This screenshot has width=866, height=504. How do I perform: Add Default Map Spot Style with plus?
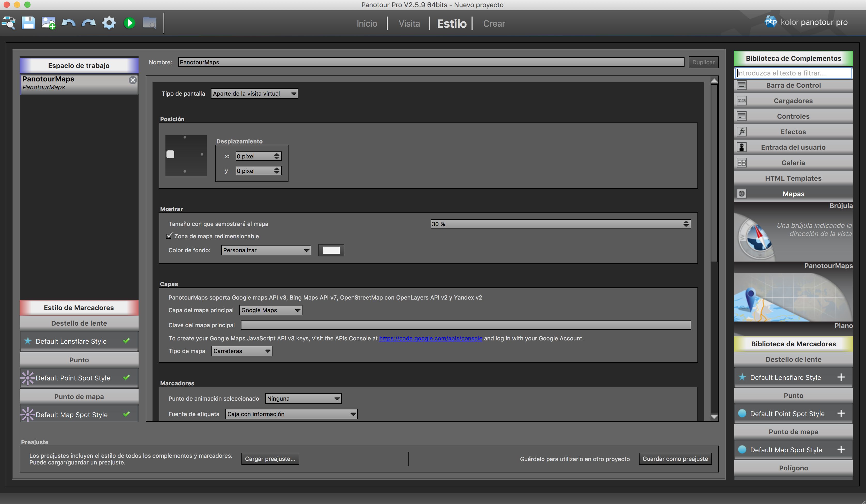pos(841,449)
